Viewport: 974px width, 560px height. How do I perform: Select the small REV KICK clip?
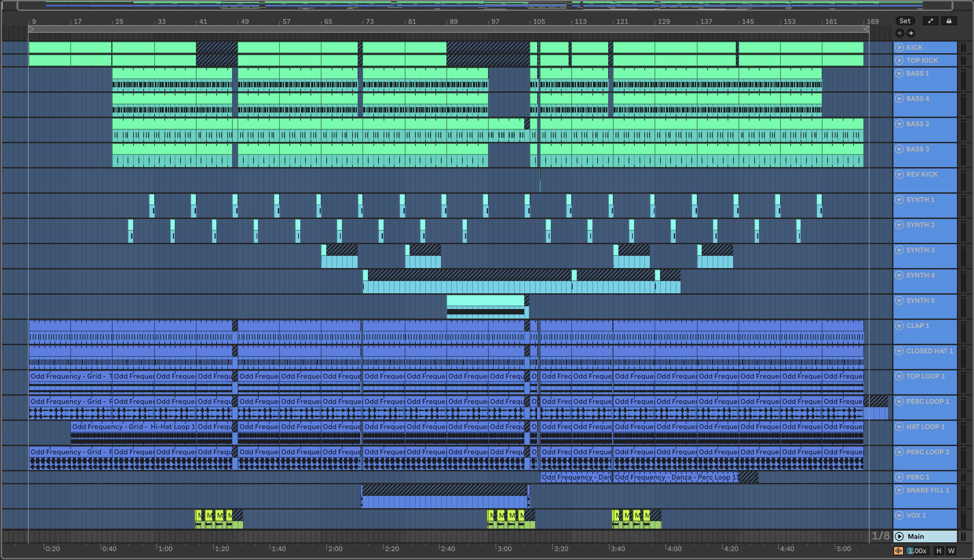pyautogui.click(x=540, y=180)
